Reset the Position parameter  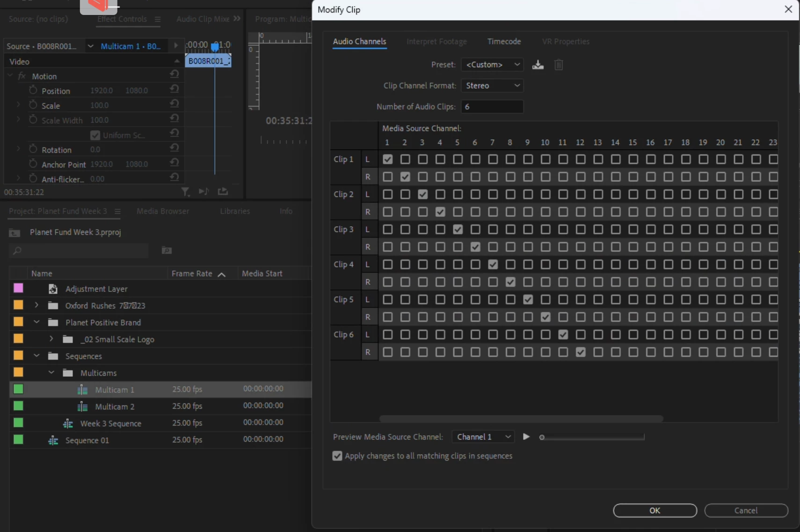[175, 89]
